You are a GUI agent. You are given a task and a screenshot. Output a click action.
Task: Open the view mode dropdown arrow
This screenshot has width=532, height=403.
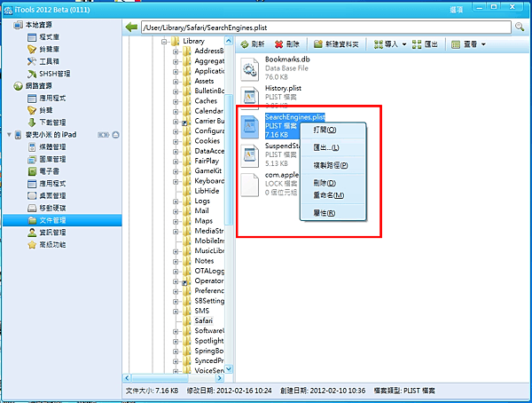click(483, 44)
